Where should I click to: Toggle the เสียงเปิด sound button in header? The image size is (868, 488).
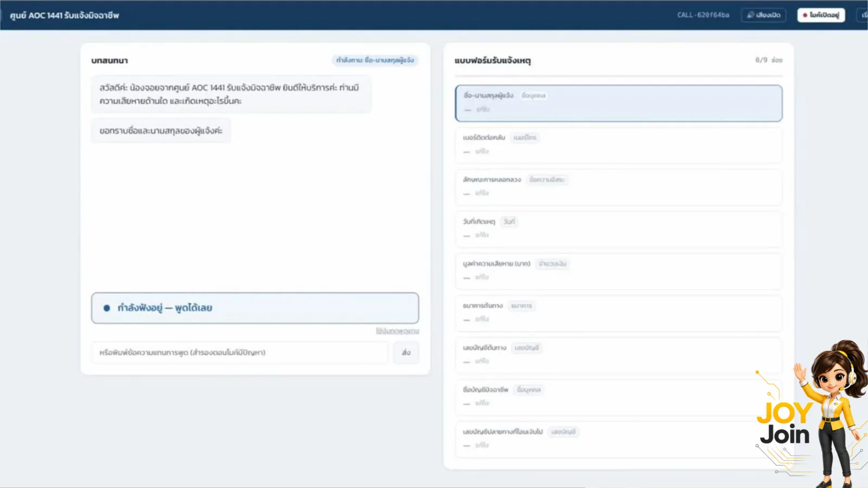point(763,15)
